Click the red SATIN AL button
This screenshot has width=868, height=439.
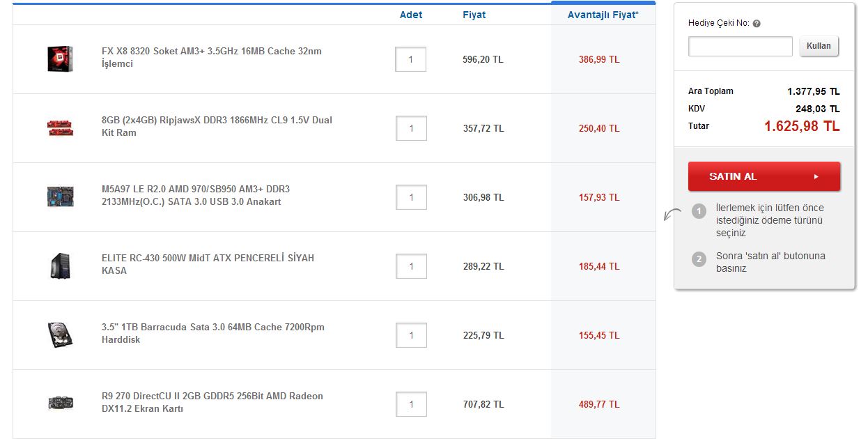point(764,176)
